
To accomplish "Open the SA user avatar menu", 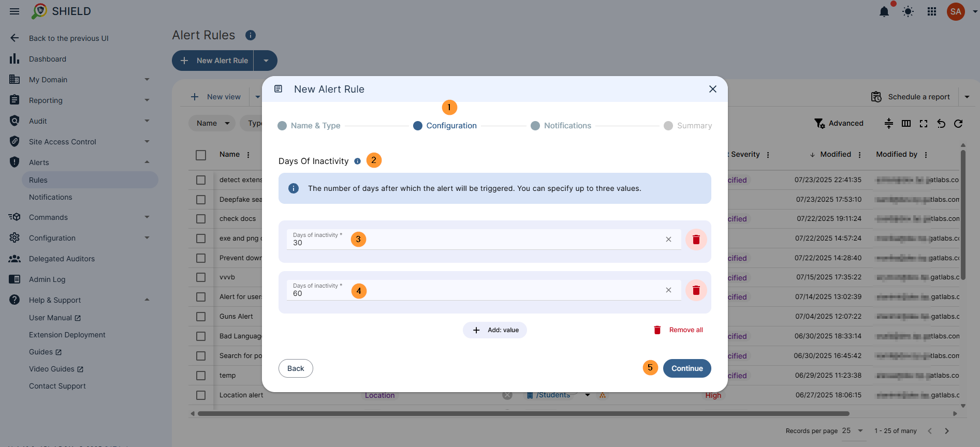I will coord(956,11).
